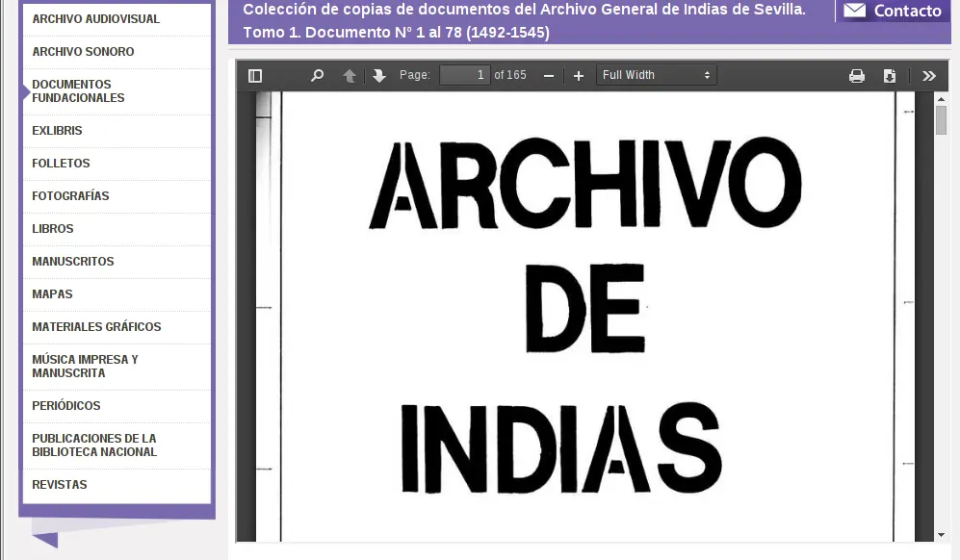
Task: Print the document with the printer icon
Action: point(857,75)
